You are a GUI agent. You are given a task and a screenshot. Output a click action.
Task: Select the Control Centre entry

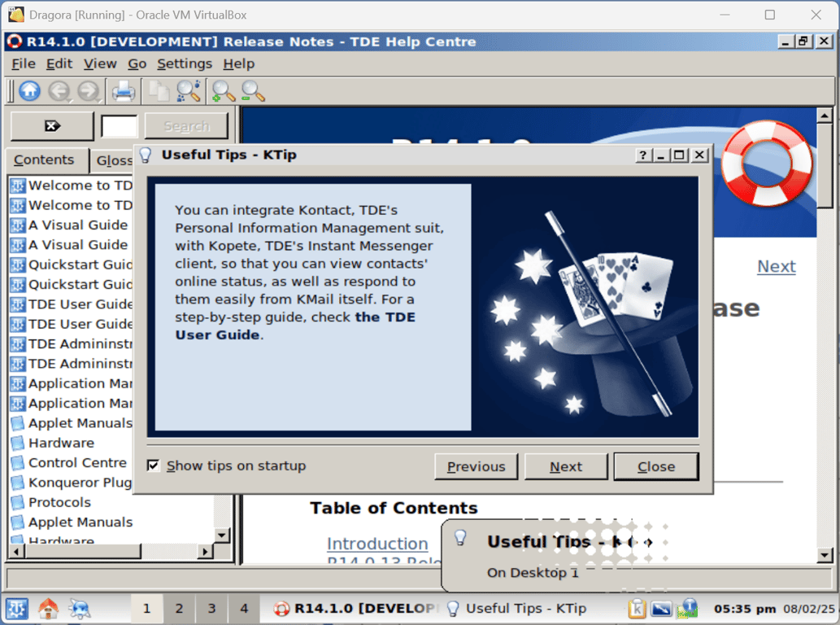pos(78,462)
